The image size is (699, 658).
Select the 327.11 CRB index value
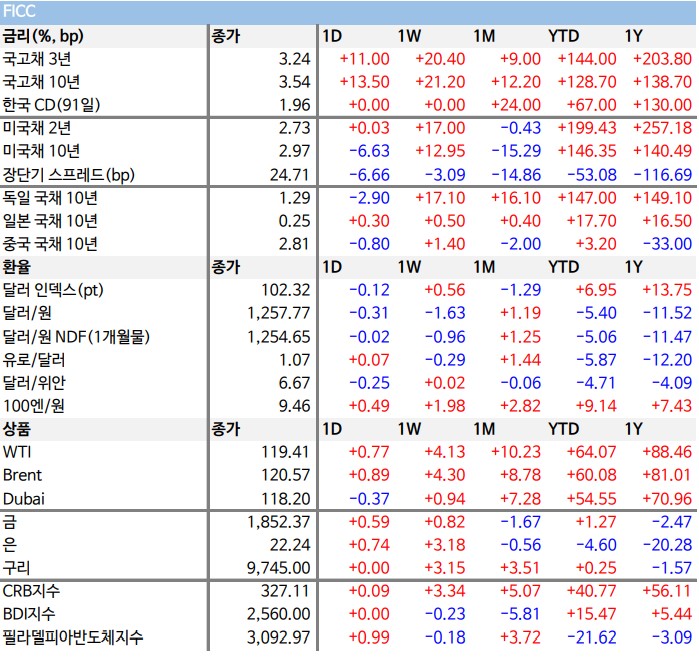[x=286, y=591]
